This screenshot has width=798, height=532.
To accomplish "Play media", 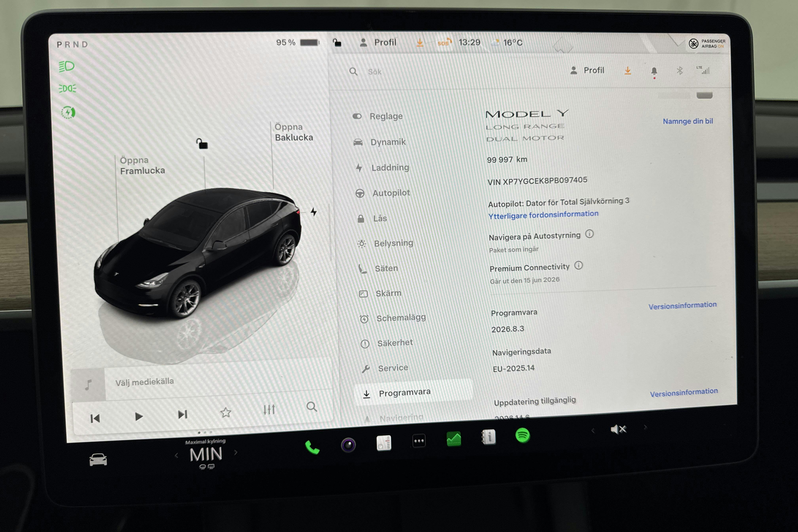I will click(x=139, y=416).
